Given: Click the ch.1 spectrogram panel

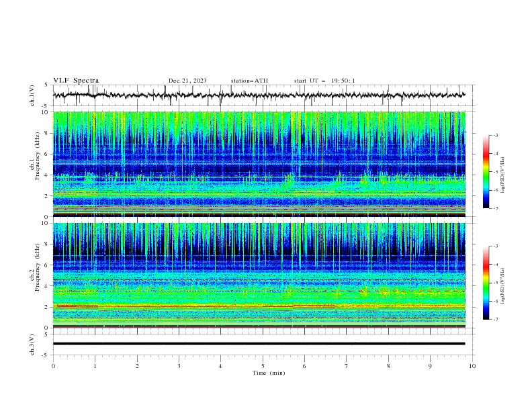Looking at the screenshot, I should point(259,164).
